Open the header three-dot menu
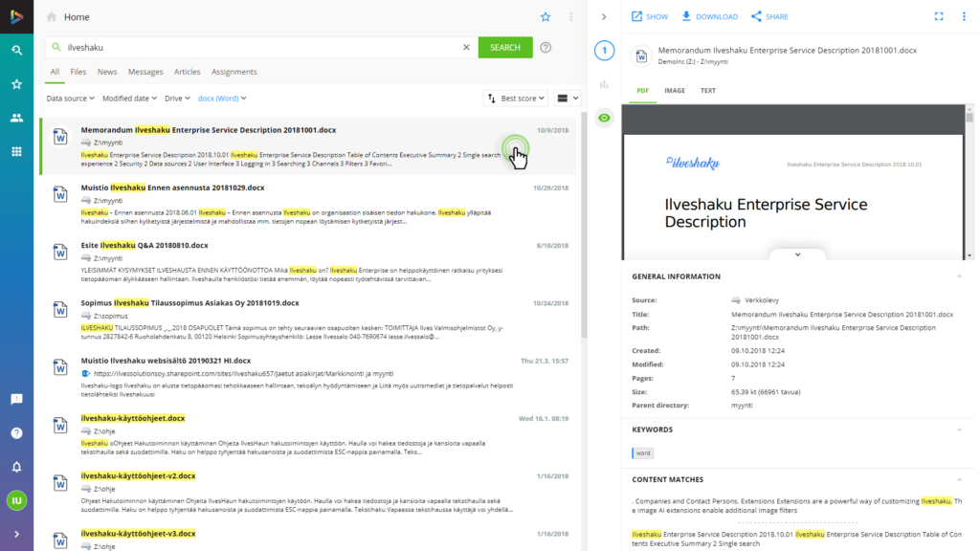This screenshot has width=980, height=551. click(570, 17)
